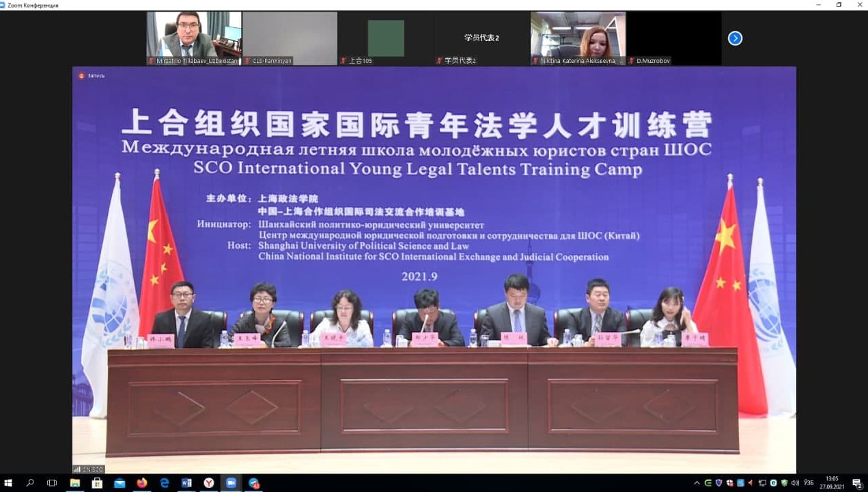Open the notification center icon
The image size is (868, 492).
857,483
